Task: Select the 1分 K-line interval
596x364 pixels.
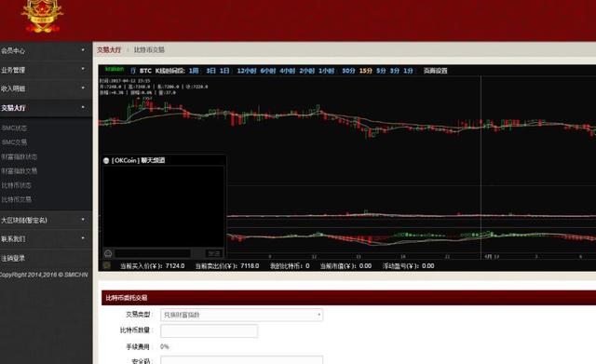Action: [408, 71]
